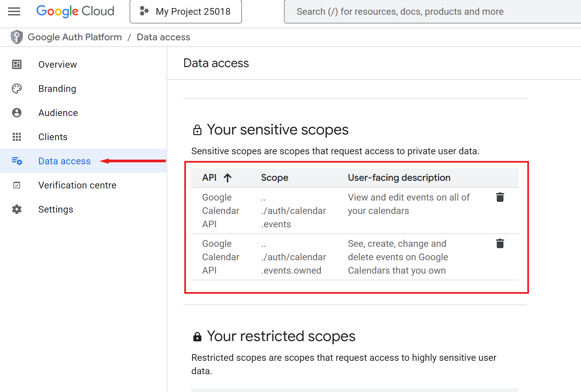This screenshot has width=581, height=392.
Task: Open the Branding section
Action: 57,89
